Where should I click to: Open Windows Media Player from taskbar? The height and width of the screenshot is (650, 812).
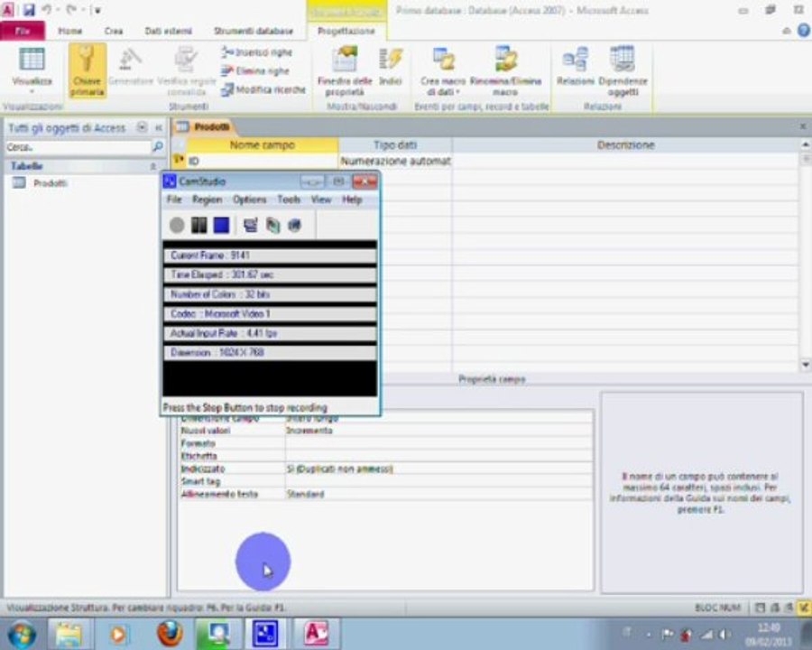tap(118, 634)
